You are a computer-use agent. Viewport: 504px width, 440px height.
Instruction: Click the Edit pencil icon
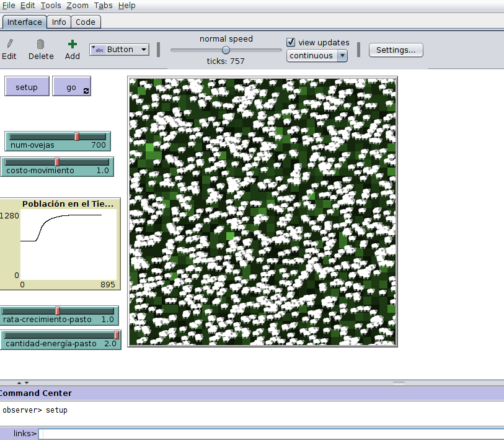pos(9,44)
